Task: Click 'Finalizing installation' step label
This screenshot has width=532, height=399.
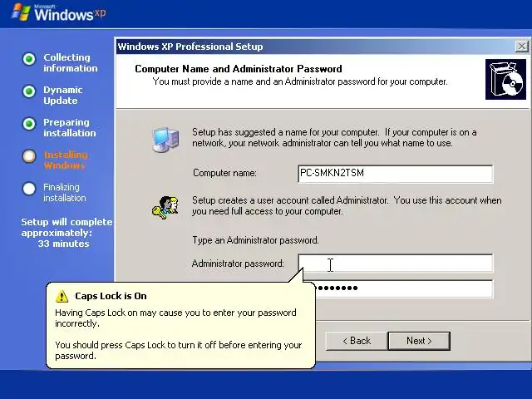Action: click(x=65, y=192)
